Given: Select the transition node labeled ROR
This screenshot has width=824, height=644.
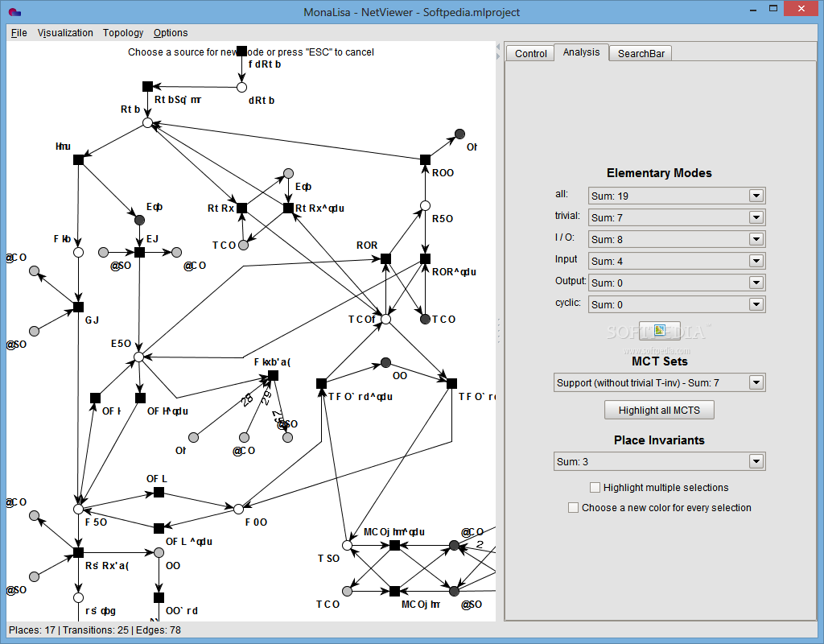Looking at the screenshot, I should point(385,258).
